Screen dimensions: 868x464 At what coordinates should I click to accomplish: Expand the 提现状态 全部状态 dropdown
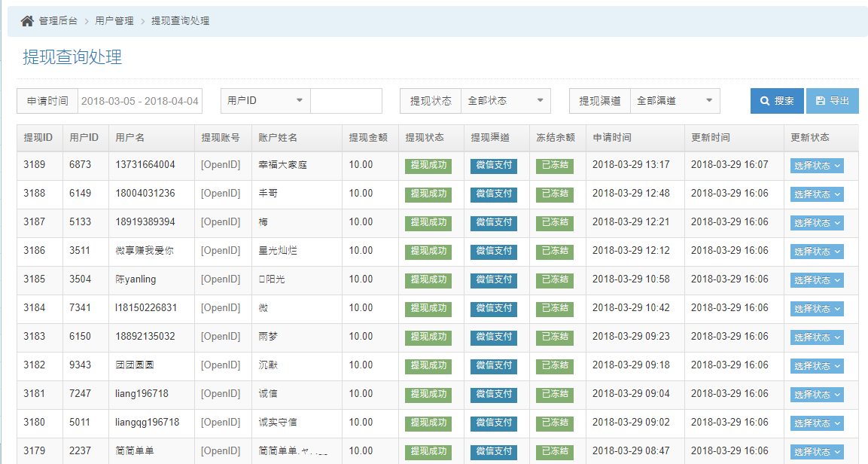[x=505, y=101]
